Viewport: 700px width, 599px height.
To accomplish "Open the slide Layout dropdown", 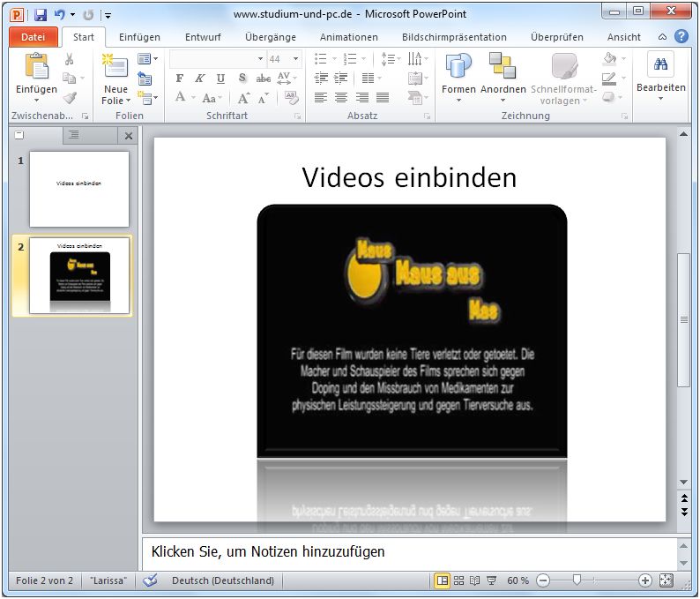I will (148, 59).
